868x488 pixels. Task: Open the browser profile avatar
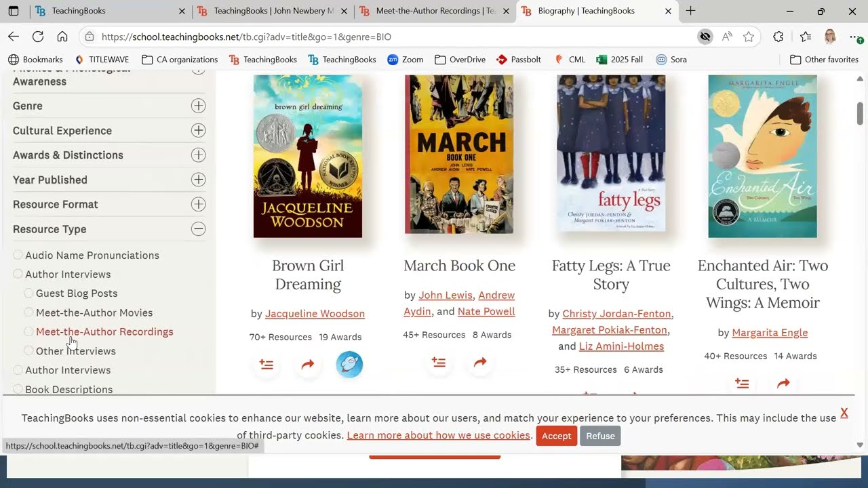[x=830, y=37]
